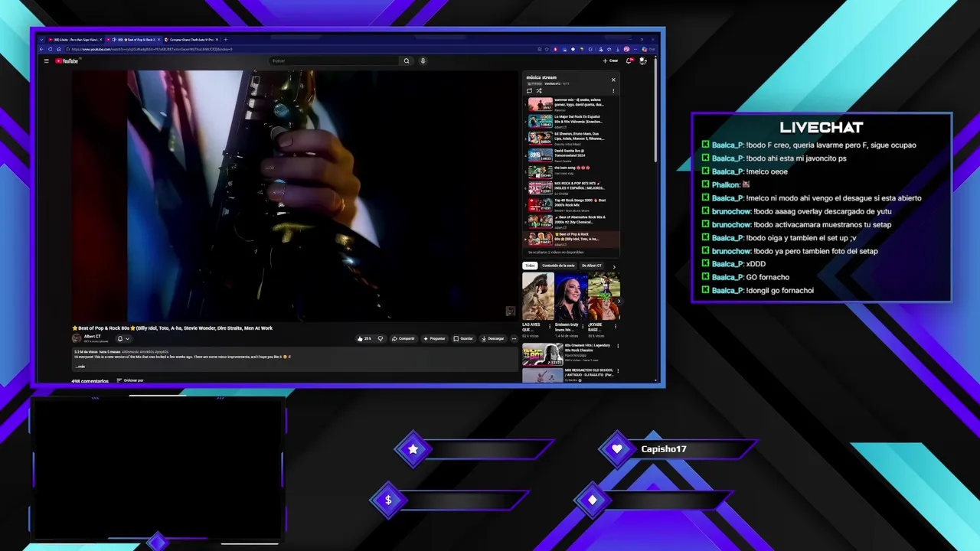Play the best song playlist video
Image resolution: width=980 pixels, height=551 pixels.
(573, 171)
